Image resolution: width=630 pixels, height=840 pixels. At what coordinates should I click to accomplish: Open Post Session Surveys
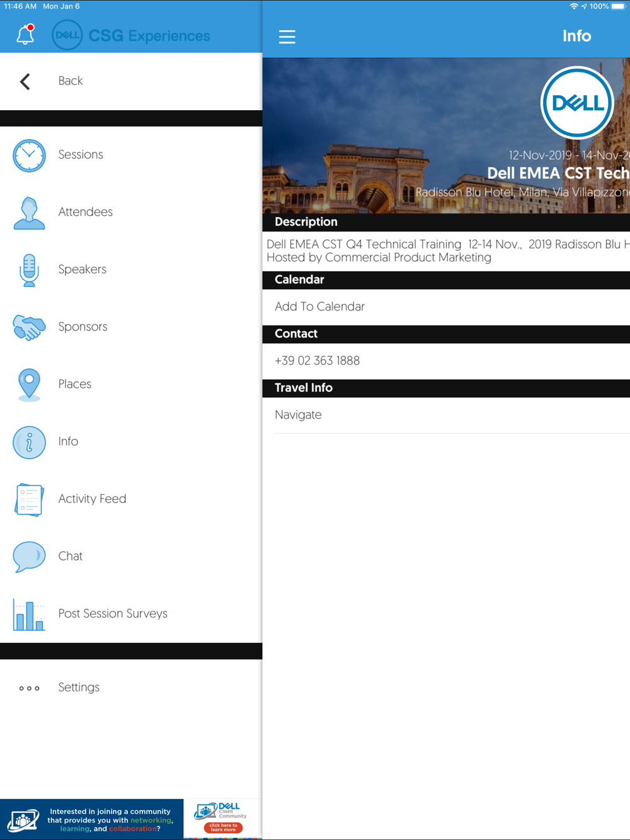coord(131,613)
